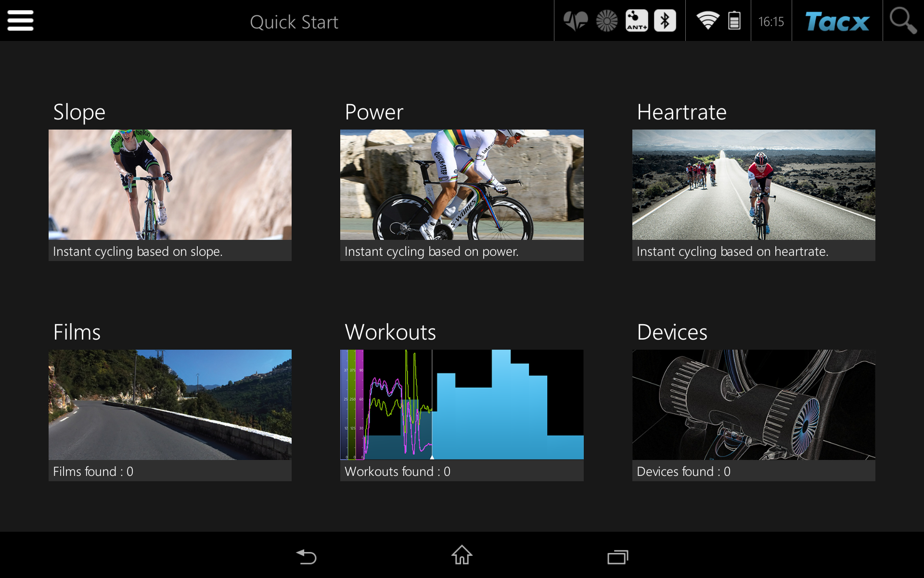Open the hamburger menu

pos(20,21)
